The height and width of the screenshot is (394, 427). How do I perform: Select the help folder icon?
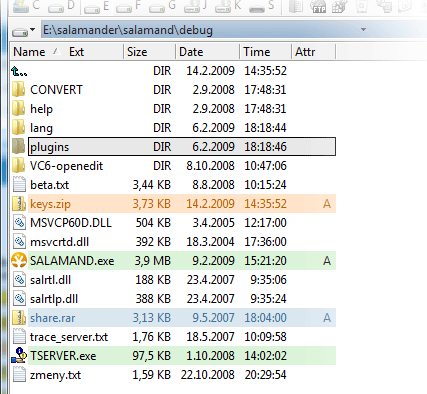19,109
